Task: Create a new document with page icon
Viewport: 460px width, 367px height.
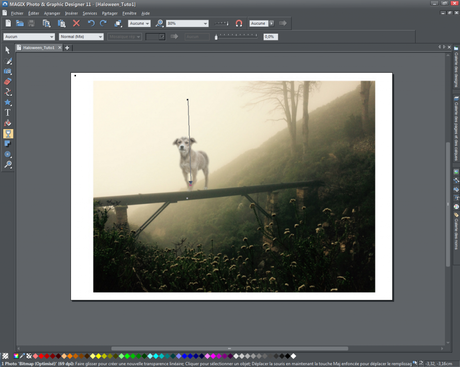Action: click(x=8, y=23)
